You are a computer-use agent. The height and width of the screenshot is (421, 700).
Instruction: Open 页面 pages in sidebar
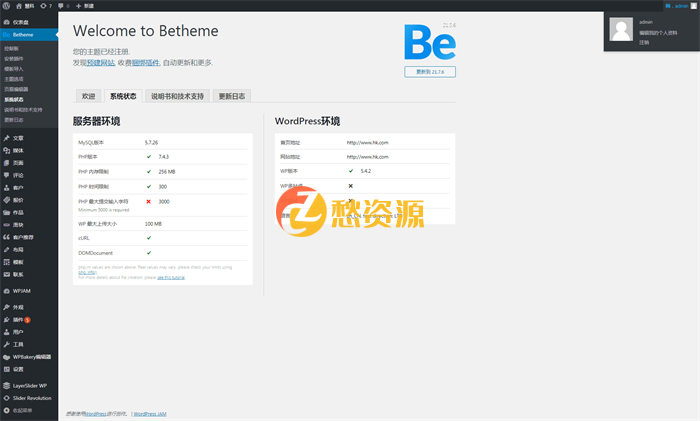click(29, 163)
